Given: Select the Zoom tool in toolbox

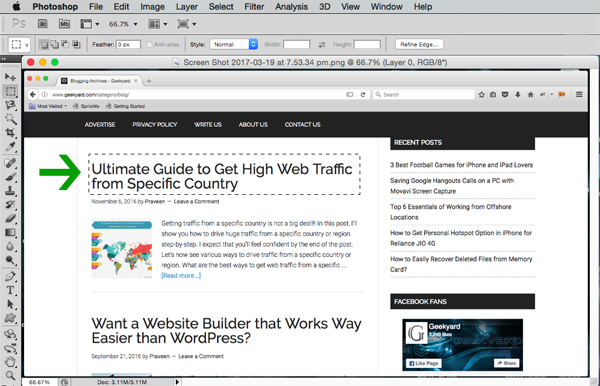Looking at the screenshot, I should [10, 375].
